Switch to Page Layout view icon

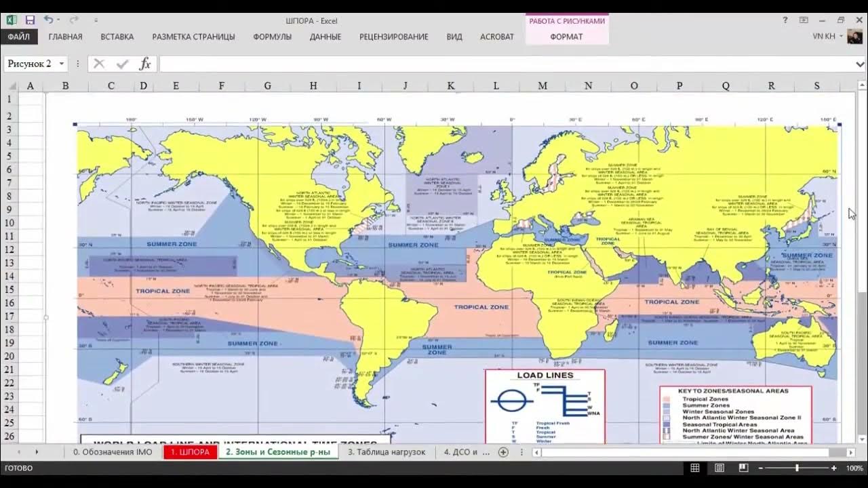click(x=719, y=468)
